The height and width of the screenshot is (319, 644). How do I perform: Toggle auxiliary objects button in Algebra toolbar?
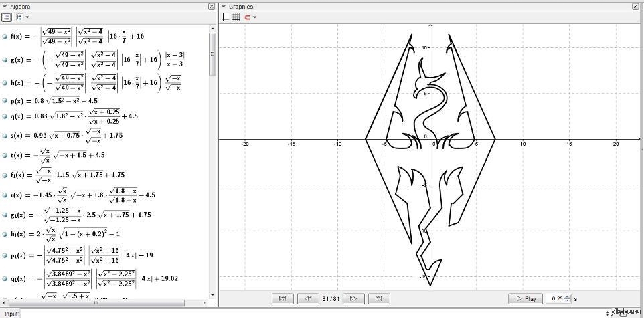tap(7, 17)
